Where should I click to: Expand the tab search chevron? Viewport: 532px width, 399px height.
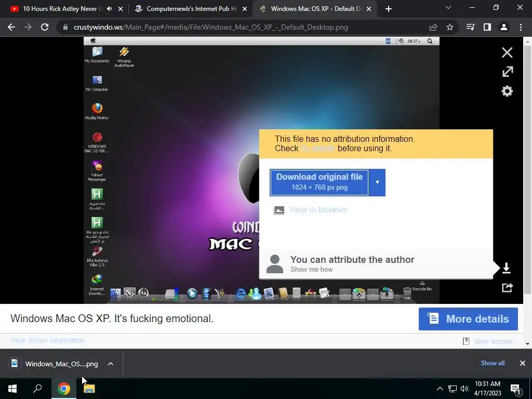(448, 7)
